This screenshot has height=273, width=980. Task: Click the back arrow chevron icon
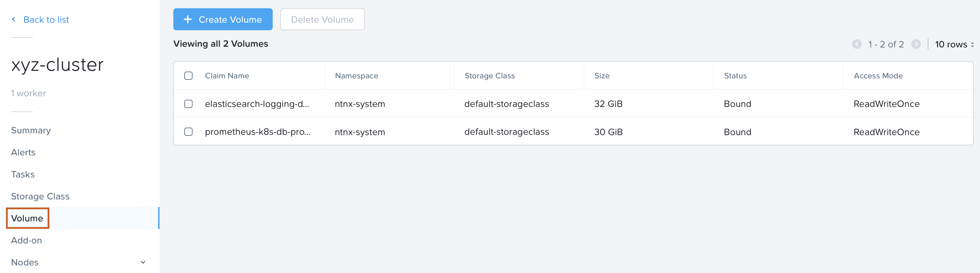(x=14, y=19)
